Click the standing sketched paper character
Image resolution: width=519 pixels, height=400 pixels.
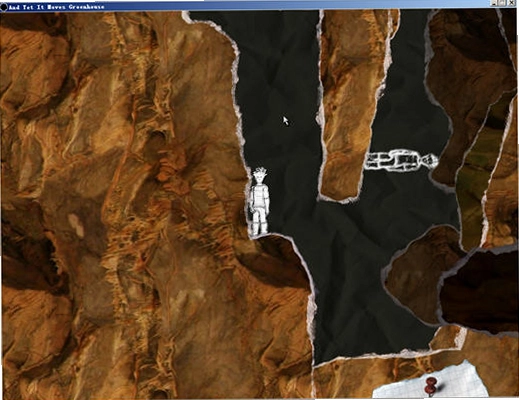[x=259, y=201]
